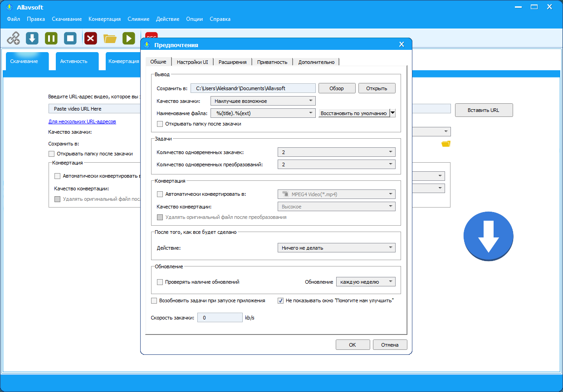Click the Обзор button
This screenshot has height=392, width=563.
click(x=337, y=88)
